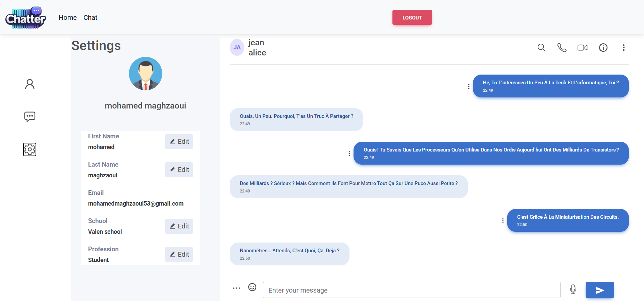The image size is (644, 304).
Task: Start a video call with jean alice
Action: tap(582, 48)
